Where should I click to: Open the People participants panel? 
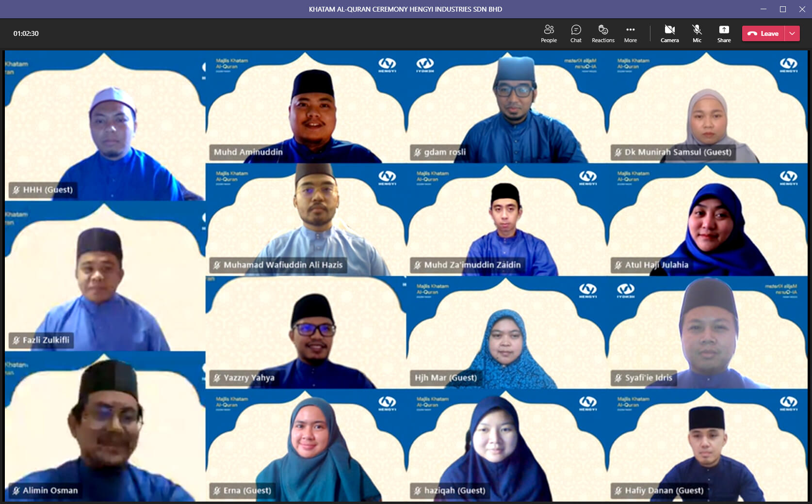[549, 33]
